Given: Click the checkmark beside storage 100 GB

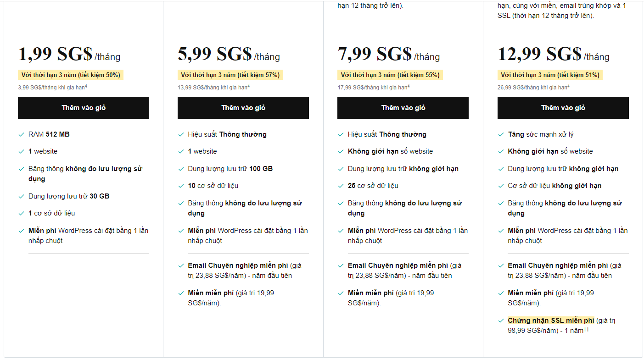Looking at the screenshot, I should 181,169.
